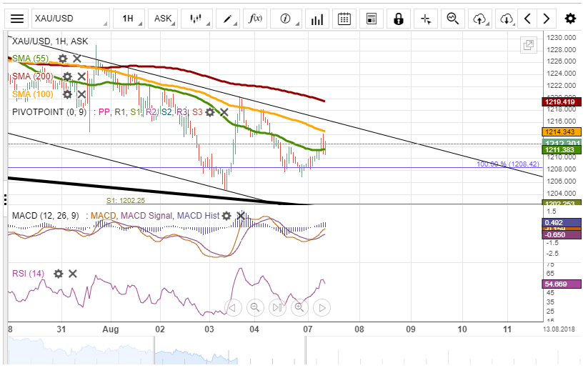588x368 pixels.
Task: Remove the SMA (100) indicator
Action: pyautogui.click(x=81, y=94)
